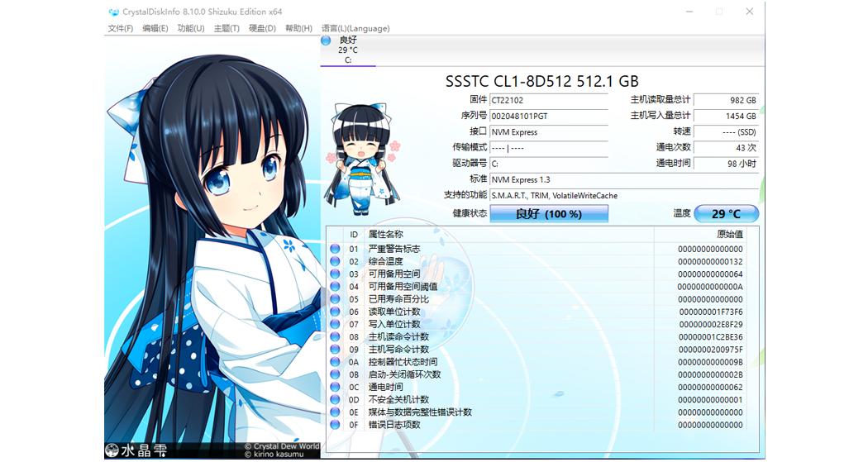
Task: Click status orb for 综合温度 row
Action: [335, 262]
